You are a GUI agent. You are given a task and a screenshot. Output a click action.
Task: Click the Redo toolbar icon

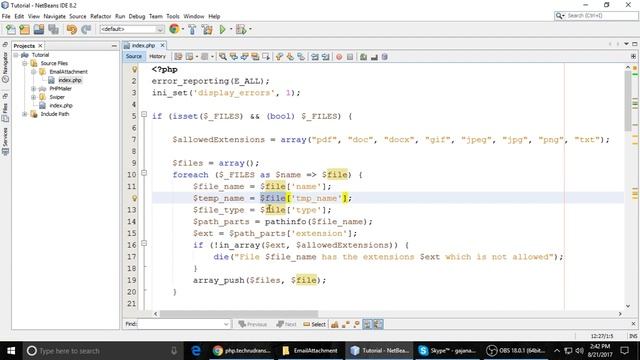point(86,29)
